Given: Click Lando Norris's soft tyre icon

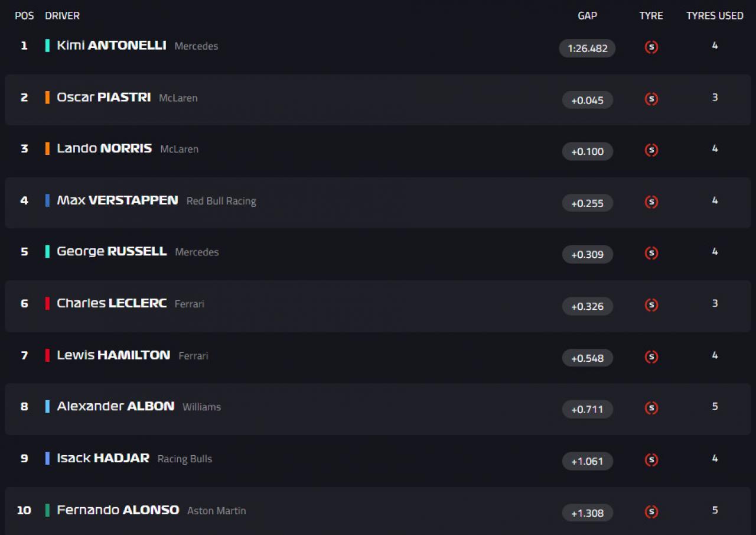Looking at the screenshot, I should point(651,150).
